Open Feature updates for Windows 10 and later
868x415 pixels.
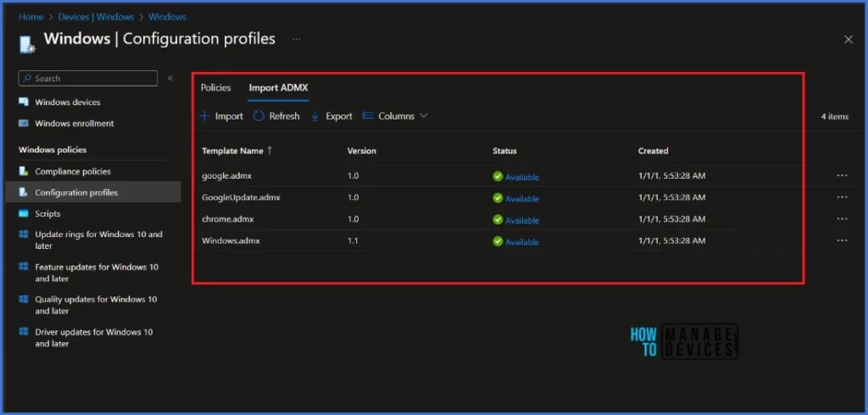97,273
